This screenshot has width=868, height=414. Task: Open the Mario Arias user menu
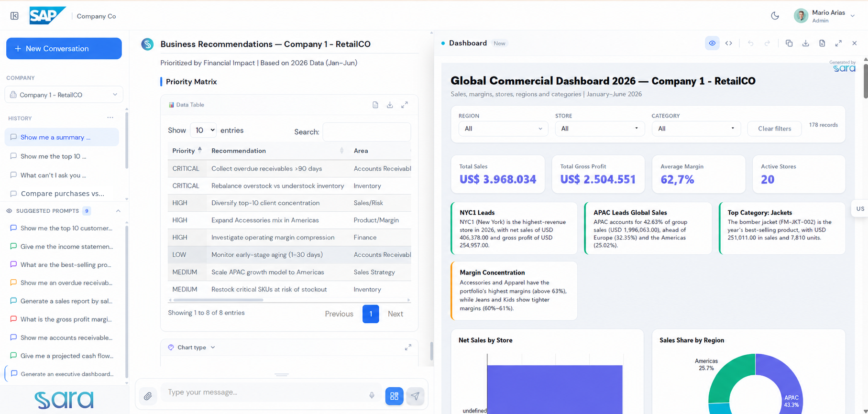(824, 16)
